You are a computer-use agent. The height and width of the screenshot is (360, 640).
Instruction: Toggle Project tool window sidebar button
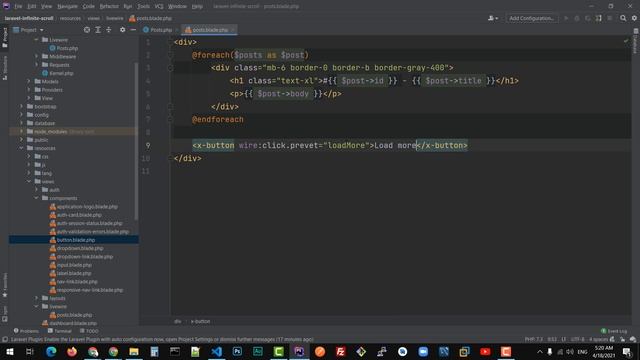[5, 38]
